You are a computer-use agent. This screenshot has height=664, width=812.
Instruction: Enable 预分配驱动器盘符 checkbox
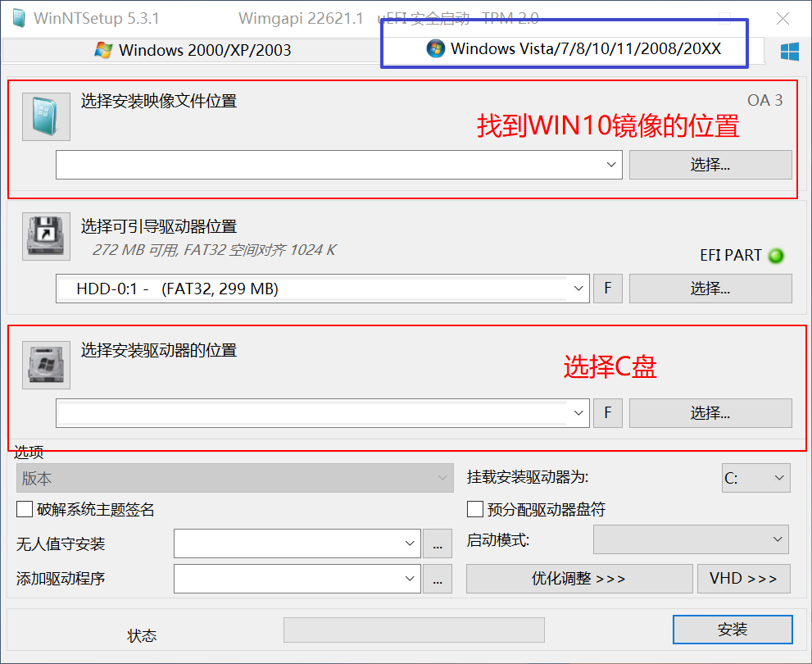[475, 509]
